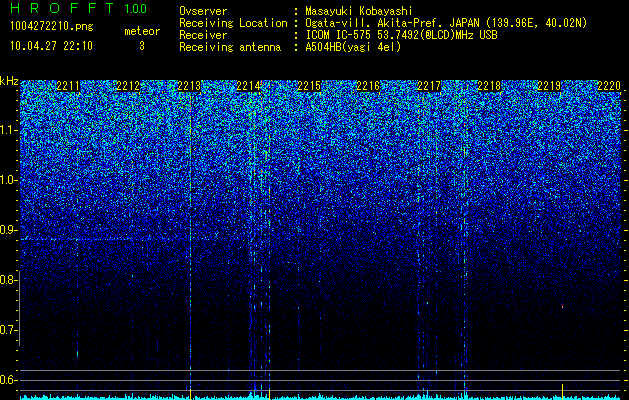Click the Receiving Location label
The width and height of the screenshot is (629, 400).
tap(233, 23)
